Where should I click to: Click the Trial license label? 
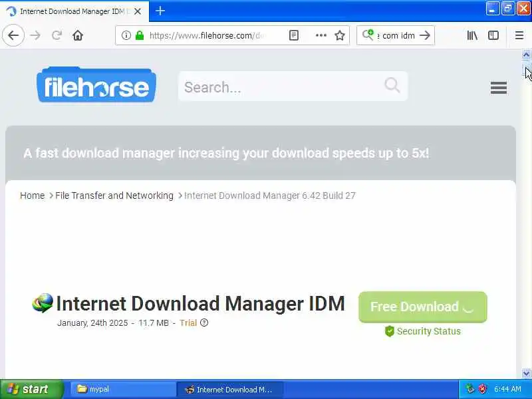[188, 323]
